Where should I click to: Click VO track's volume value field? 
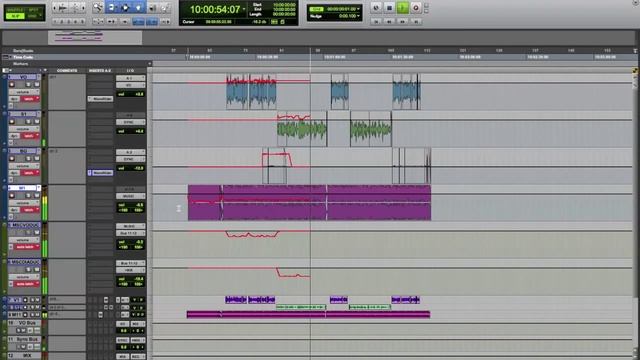point(131,94)
